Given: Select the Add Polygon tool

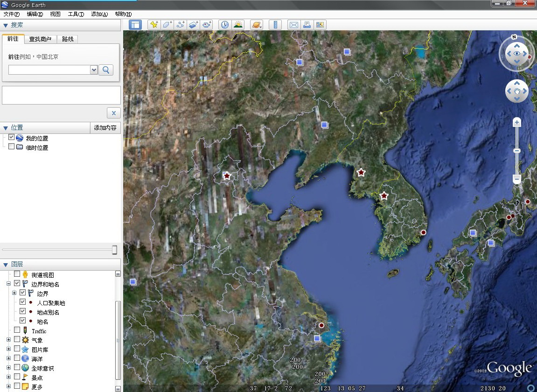Looking at the screenshot, I should pos(167,24).
